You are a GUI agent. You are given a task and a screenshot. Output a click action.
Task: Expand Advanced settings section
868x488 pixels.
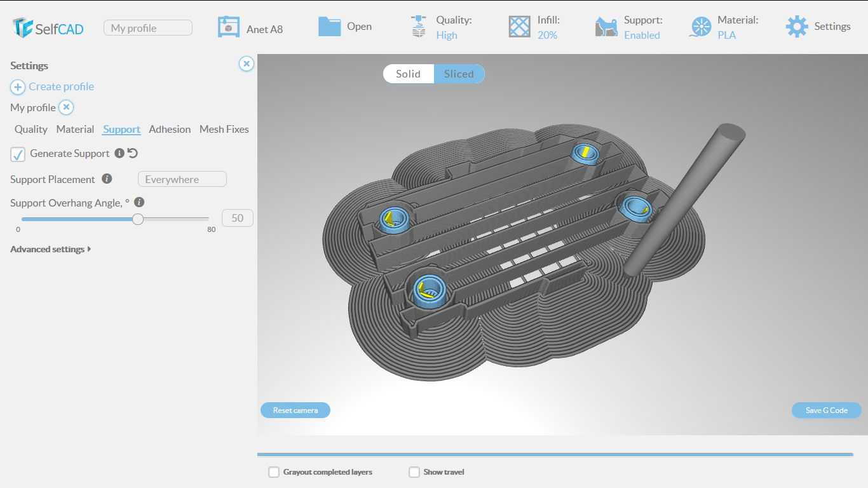coord(51,249)
